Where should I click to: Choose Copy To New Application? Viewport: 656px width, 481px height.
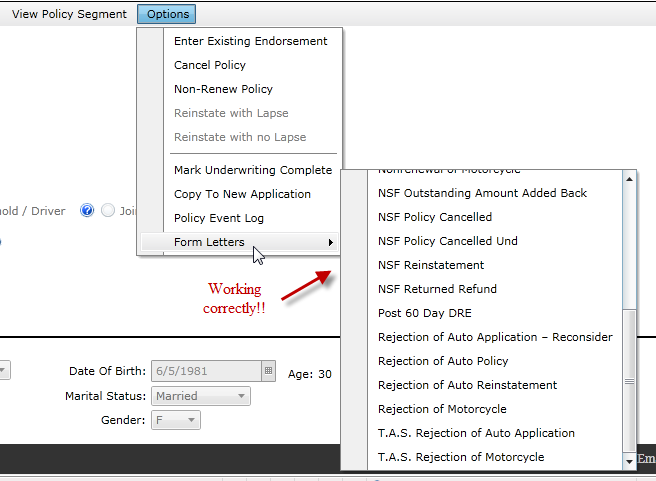(242, 194)
